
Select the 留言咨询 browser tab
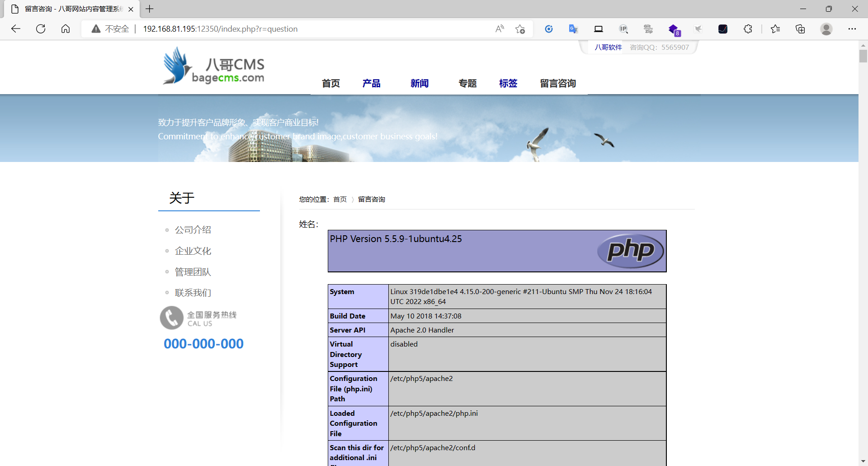(72, 9)
